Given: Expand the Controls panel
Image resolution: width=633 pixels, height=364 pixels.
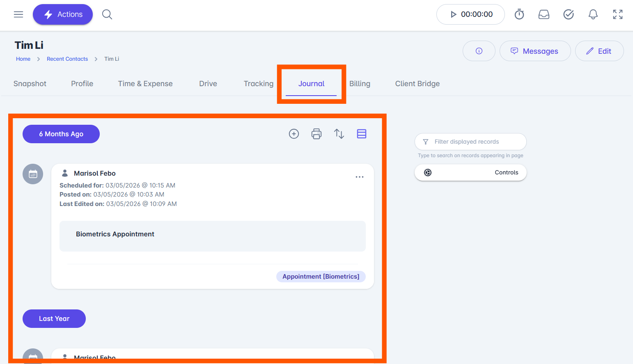Looking at the screenshot, I should point(470,172).
